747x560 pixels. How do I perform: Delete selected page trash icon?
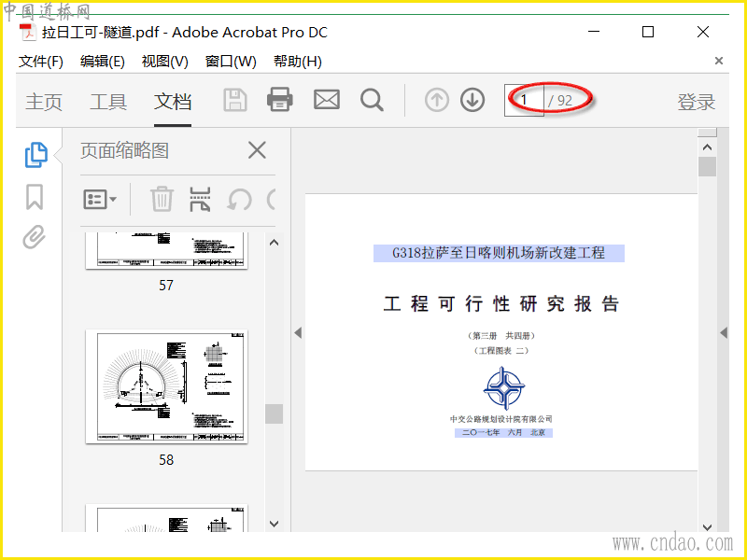pyautogui.click(x=162, y=199)
